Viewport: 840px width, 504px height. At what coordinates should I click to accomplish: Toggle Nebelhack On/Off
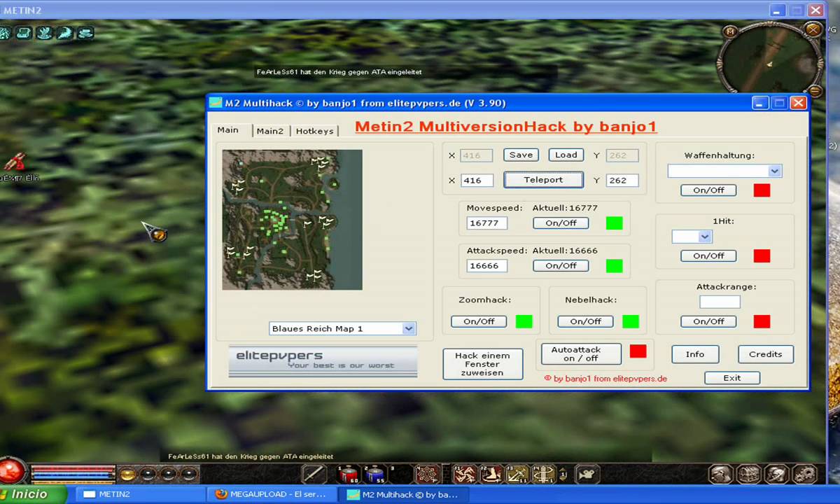point(585,321)
